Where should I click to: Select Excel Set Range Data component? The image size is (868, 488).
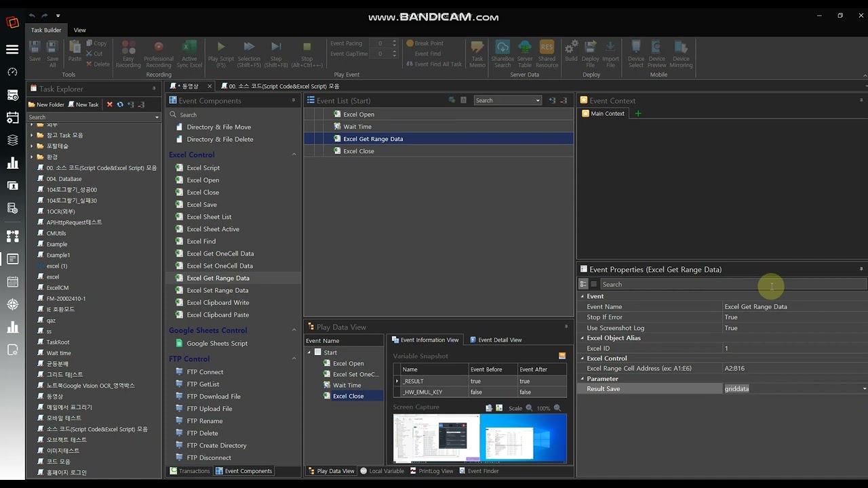pyautogui.click(x=218, y=290)
